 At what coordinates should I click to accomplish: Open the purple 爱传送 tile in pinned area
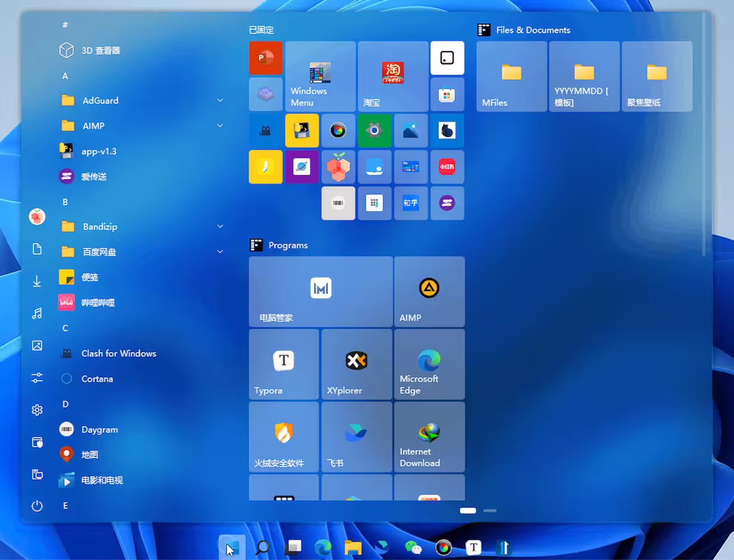coord(447,203)
